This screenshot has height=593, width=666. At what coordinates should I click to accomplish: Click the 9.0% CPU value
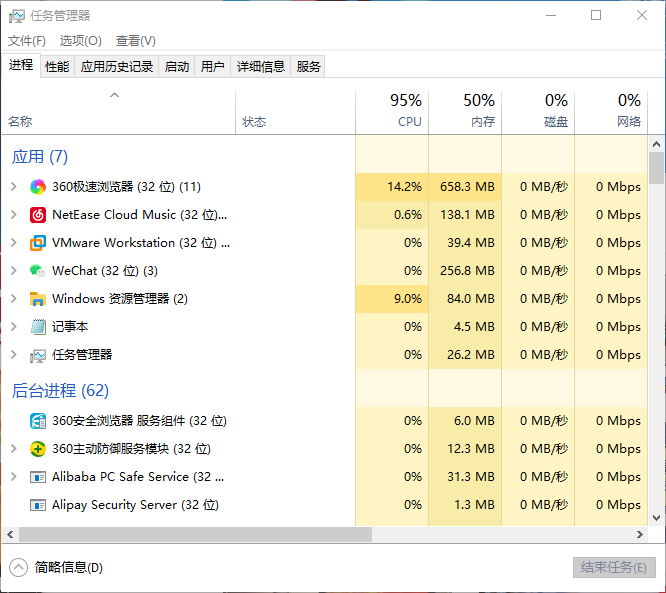click(408, 299)
